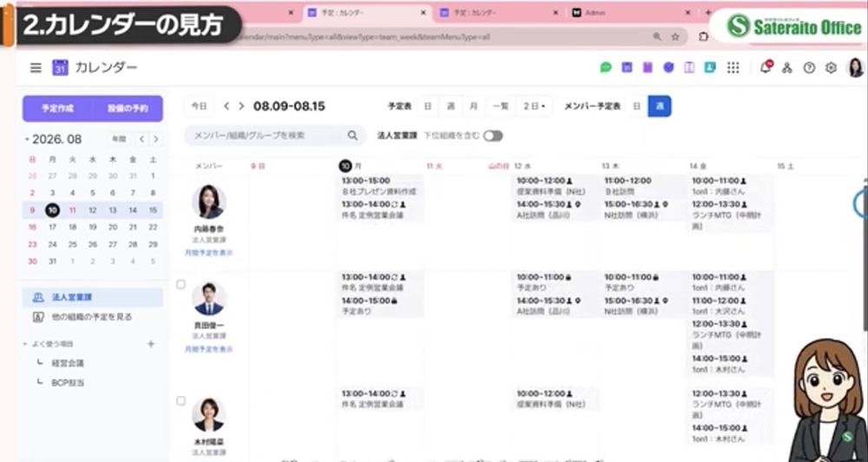The image size is (868, 462).
Task: Open the BCP担当 favorite item
Action: 68,383
